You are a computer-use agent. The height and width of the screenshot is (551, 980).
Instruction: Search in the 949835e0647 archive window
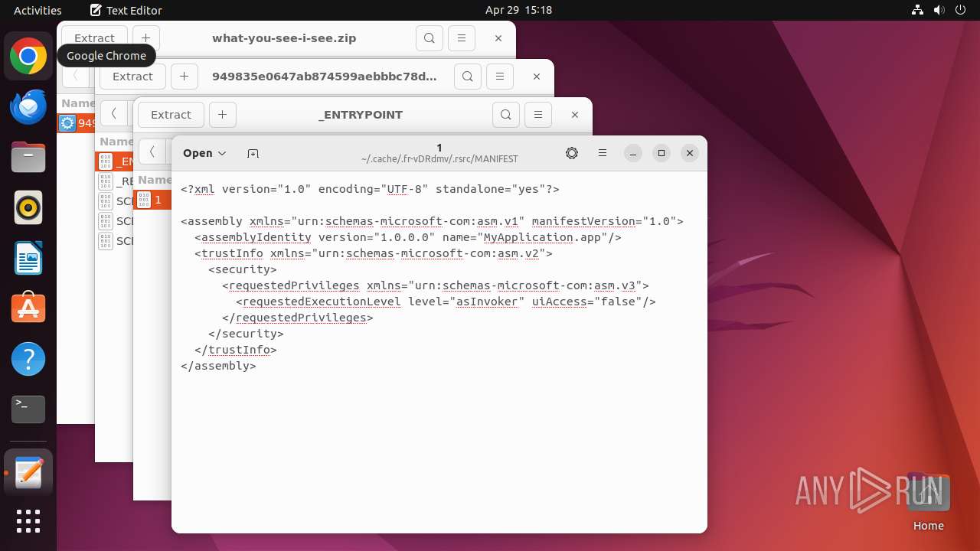467,77
